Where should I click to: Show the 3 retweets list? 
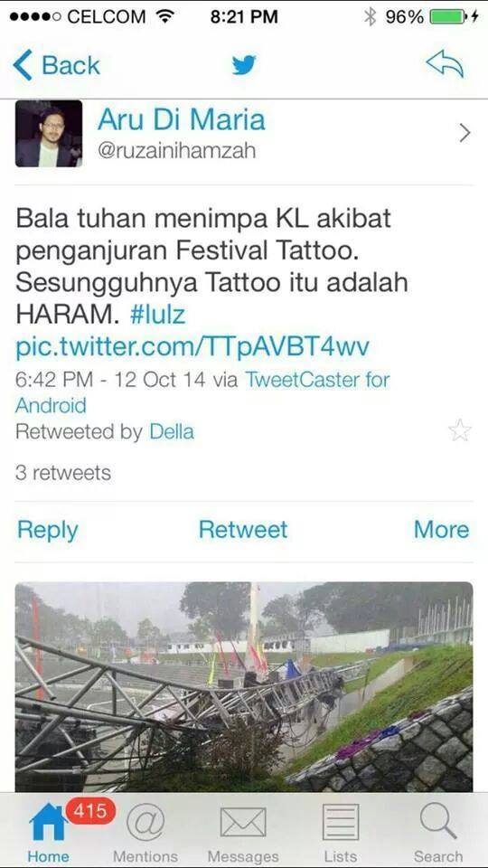(63, 473)
